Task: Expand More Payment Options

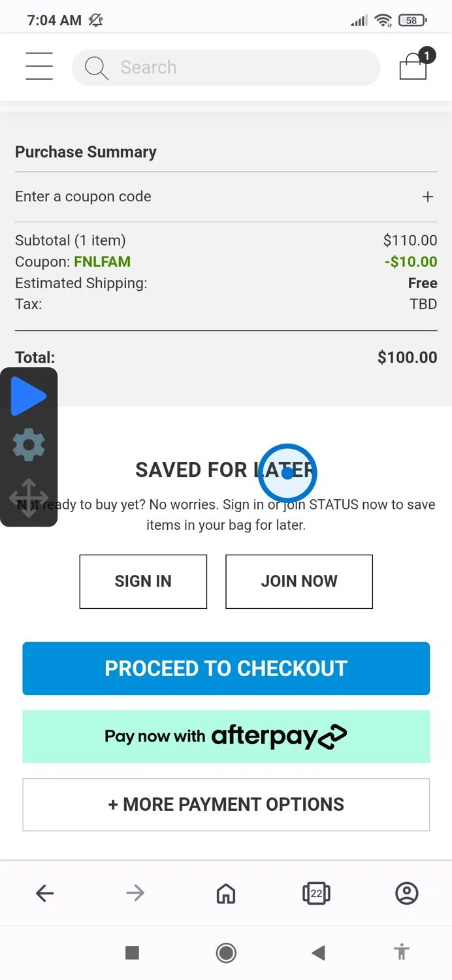Action: point(226,804)
